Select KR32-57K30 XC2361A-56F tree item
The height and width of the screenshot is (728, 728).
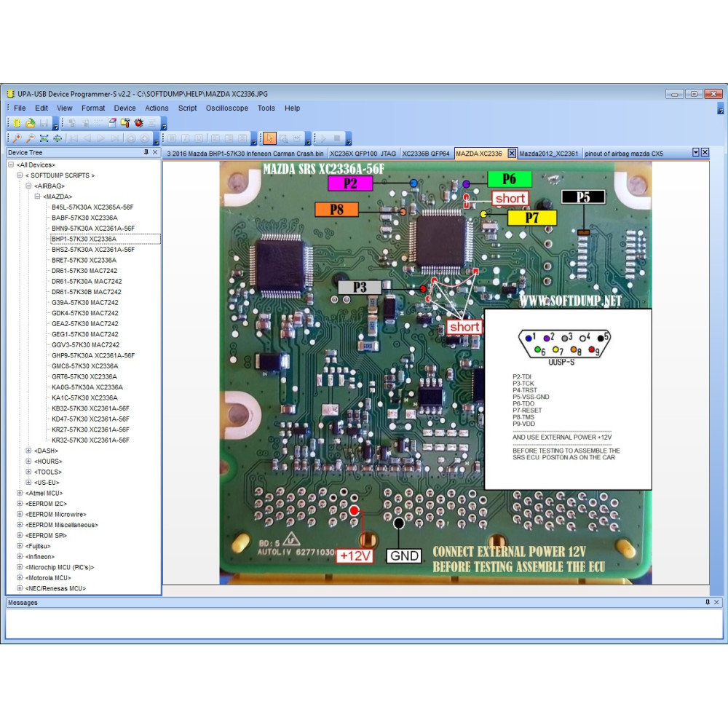click(90, 440)
